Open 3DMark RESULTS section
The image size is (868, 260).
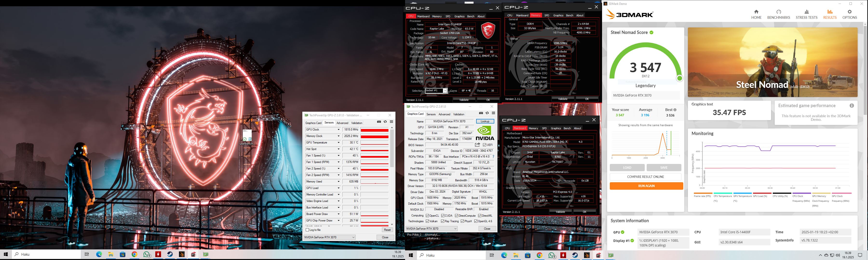pos(830,14)
